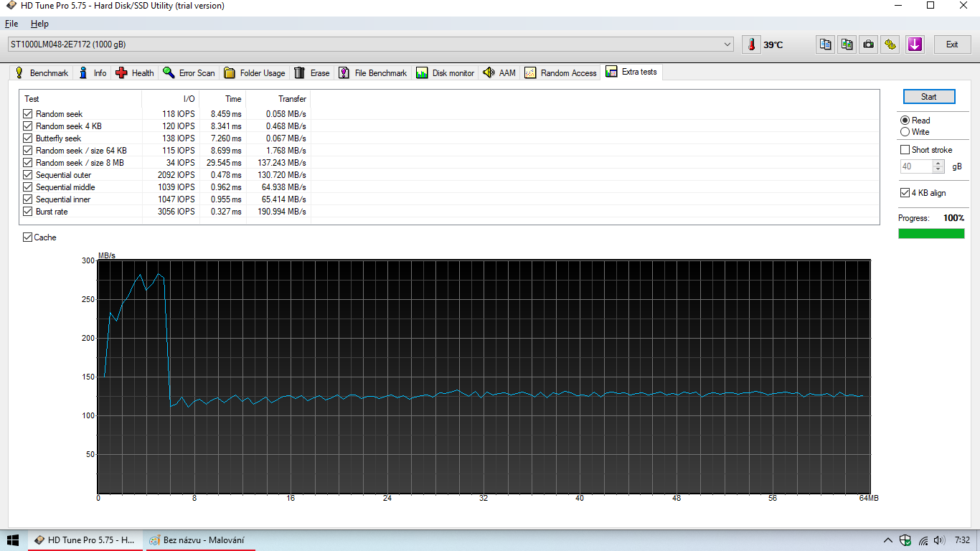Screen dimensions: 980x551
Task: Switch to the Health tab
Action: coord(135,73)
